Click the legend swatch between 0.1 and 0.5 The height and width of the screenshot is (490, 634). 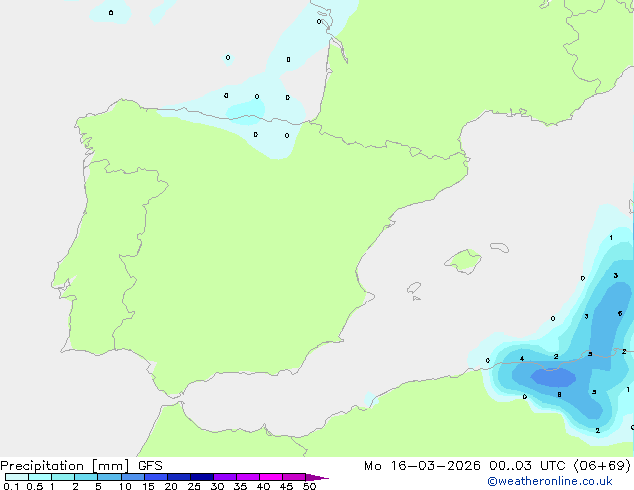coord(17,477)
